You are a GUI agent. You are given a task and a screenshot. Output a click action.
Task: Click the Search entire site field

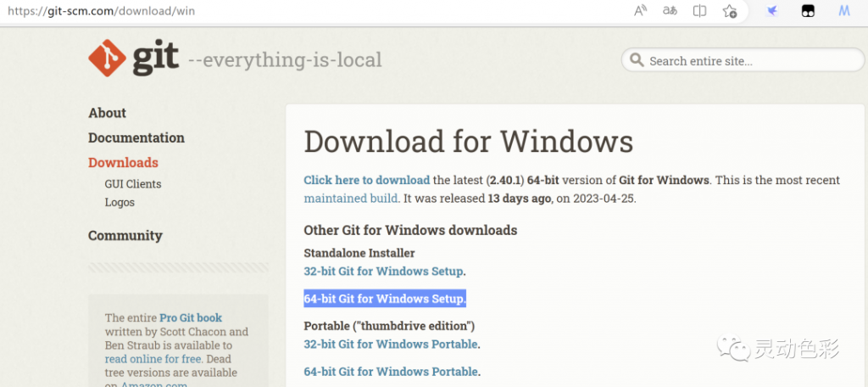point(743,60)
